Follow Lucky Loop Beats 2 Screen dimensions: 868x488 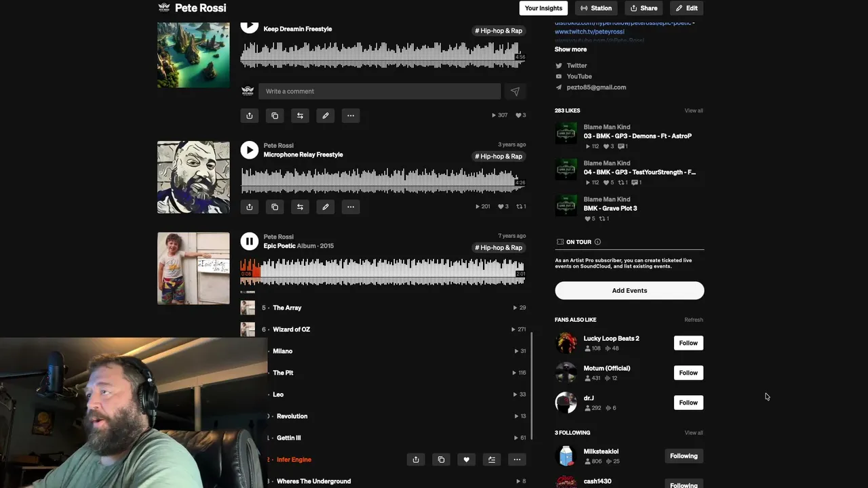point(688,343)
